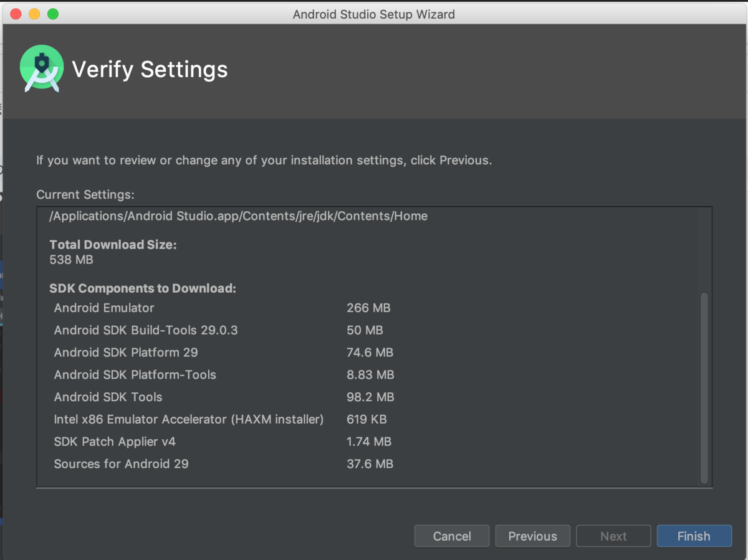Click the Finish button

[x=694, y=536]
